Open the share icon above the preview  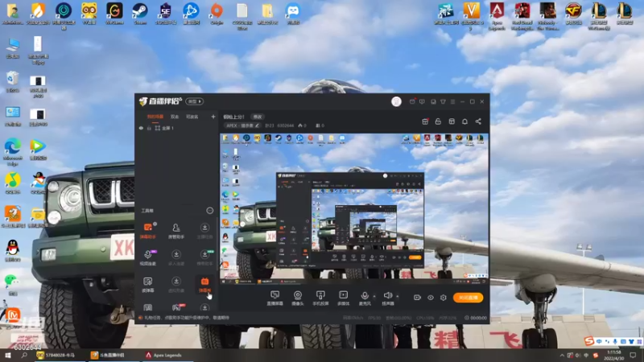478,121
